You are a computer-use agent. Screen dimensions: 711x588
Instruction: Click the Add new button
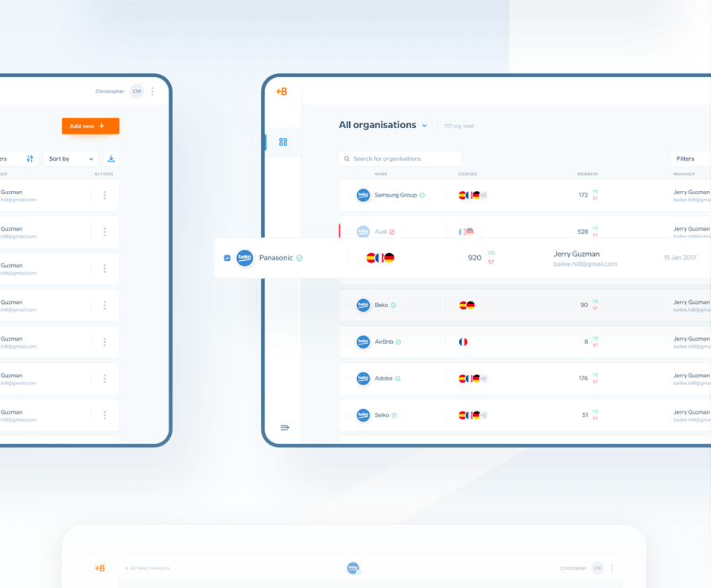(91, 126)
